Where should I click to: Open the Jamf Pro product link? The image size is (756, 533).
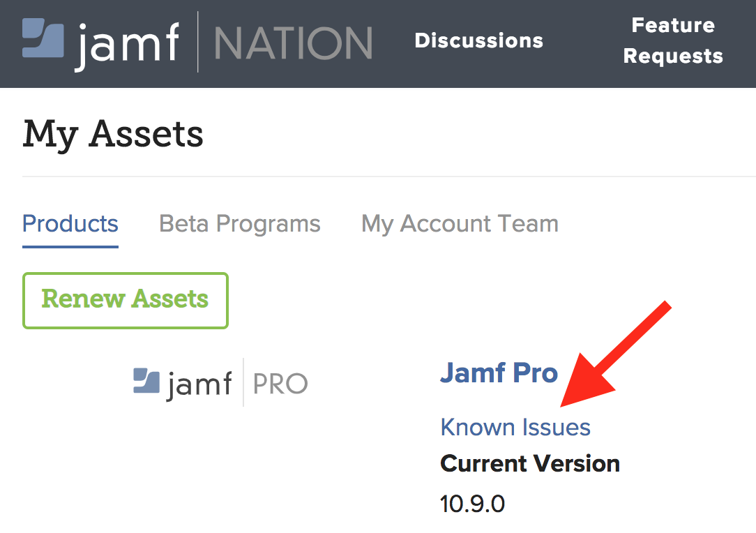click(499, 373)
